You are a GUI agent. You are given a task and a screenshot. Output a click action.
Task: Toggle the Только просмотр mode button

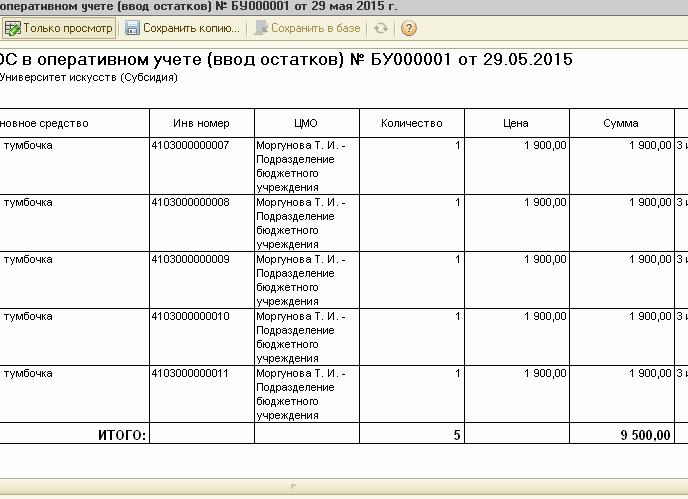(59, 28)
